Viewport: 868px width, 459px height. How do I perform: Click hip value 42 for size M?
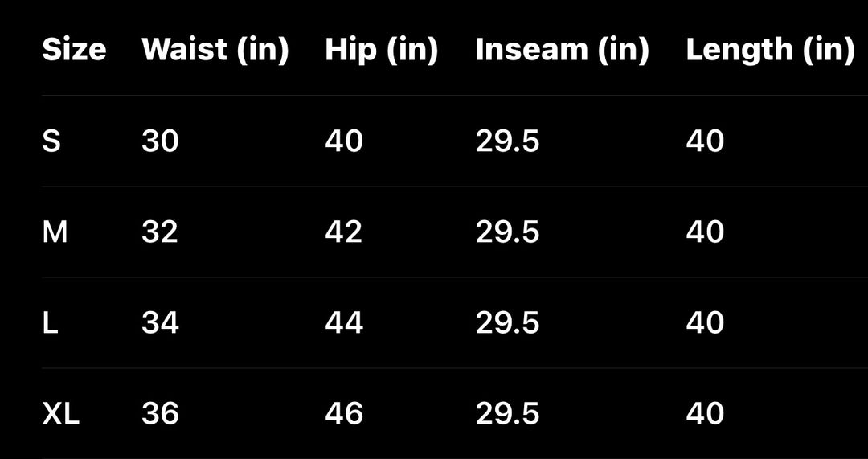click(344, 232)
